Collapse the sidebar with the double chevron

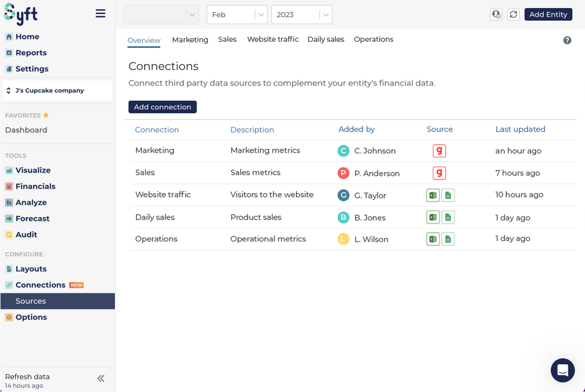click(101, 378)
